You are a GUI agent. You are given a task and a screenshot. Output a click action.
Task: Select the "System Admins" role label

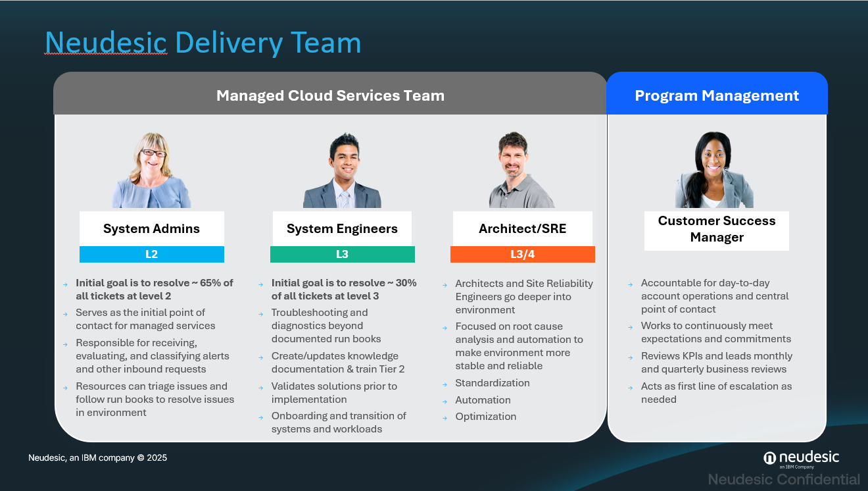(152, 229)
